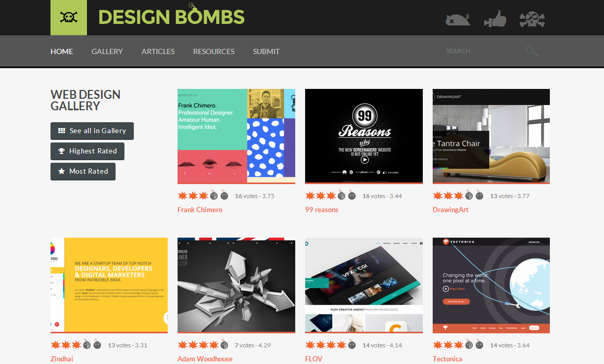The height and width of the screenshot is (364, 604).
Task: Go to the Home menu item
Action: [x=61, y=51]
